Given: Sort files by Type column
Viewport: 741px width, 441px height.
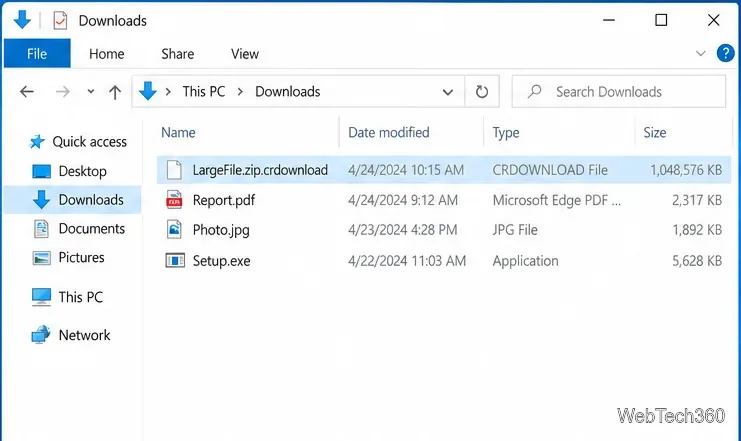Looking at the screenshot, I should pos(506,133).
